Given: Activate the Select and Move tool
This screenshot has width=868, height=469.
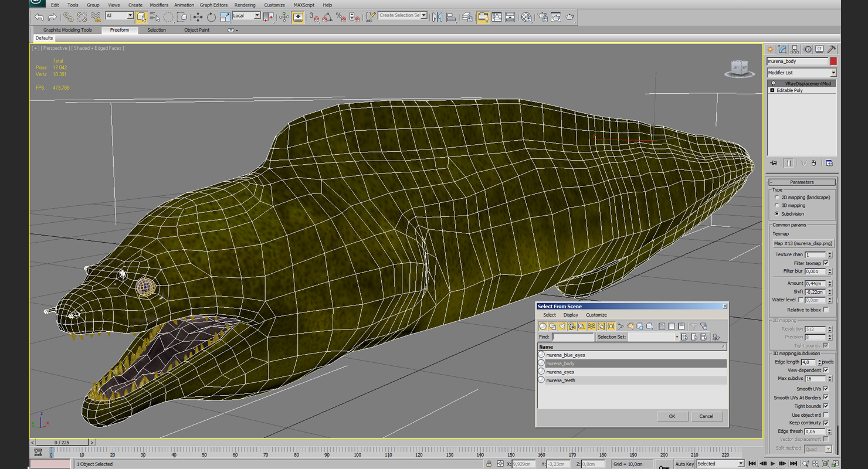Looking at the screenshot, I should pyautogui.click(x=198, y=17).
